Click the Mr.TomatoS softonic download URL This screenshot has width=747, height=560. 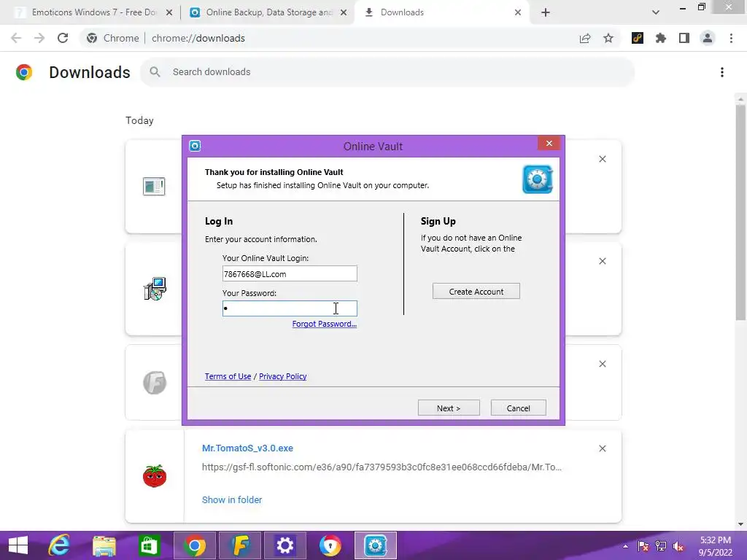click(x=382, y=467)
